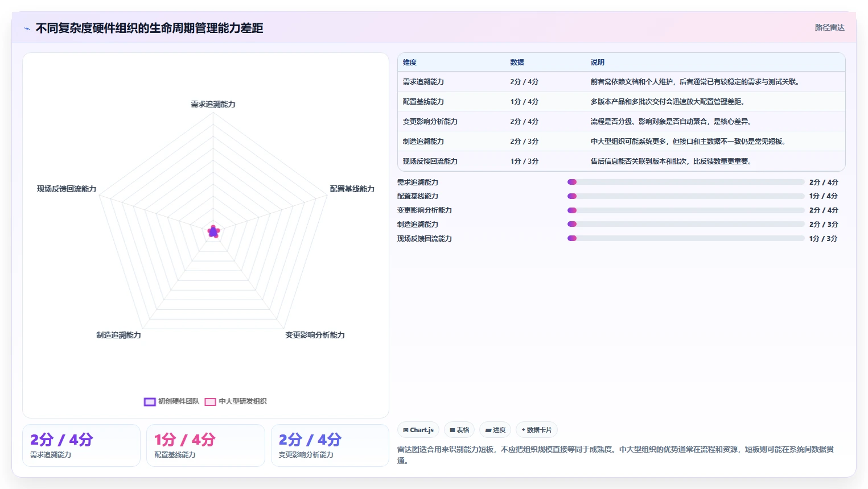Image resolution: width=868 pixels, height=489 pixels.
Task: Click the description starting 售后信息能否关联
Action: 672,161
